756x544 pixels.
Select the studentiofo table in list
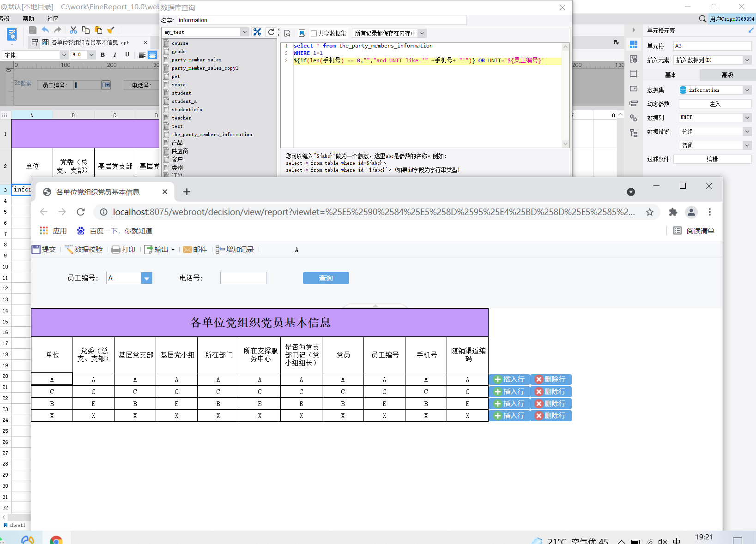point(187,110)
